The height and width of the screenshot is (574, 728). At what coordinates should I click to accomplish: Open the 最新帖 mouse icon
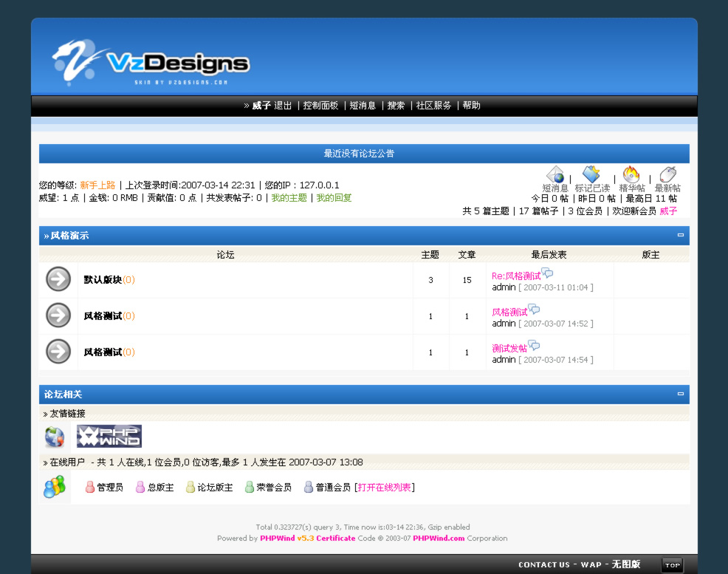tap(667, 174)
